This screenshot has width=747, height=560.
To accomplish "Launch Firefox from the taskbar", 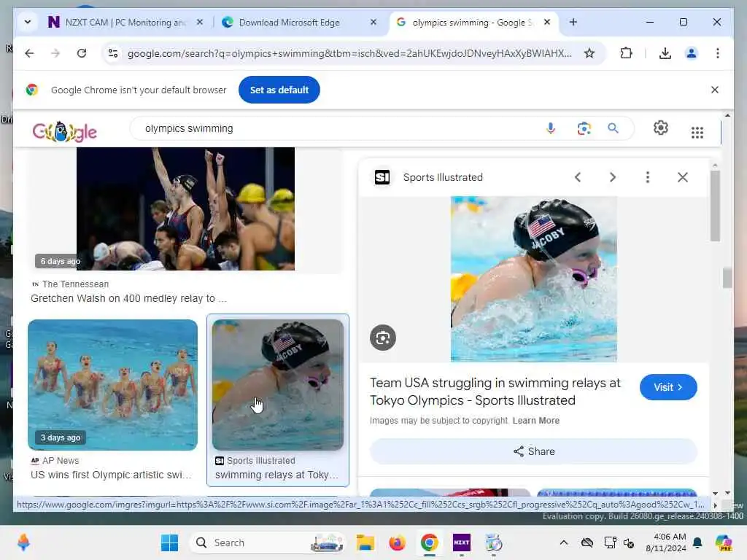I will pyautogui.click(x=397, y=542).
